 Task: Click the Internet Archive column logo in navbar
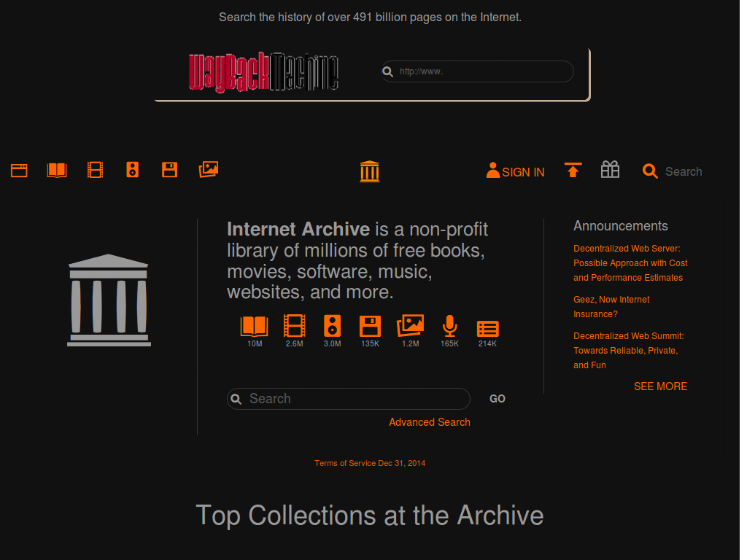(x=369, y=171)
